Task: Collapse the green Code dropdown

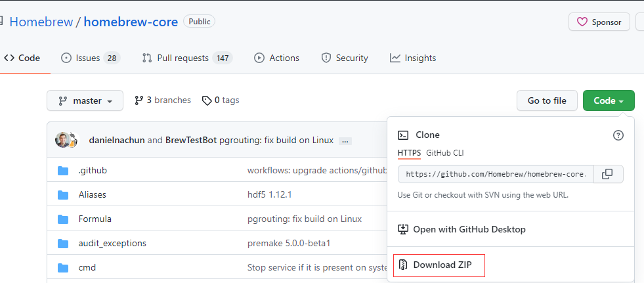Action: (608, 100)
